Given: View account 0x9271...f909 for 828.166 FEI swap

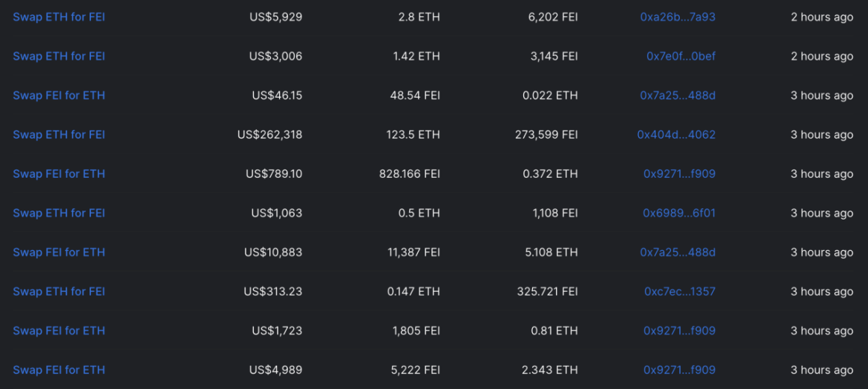Looking at the screenshot, I should click(679, 174).
